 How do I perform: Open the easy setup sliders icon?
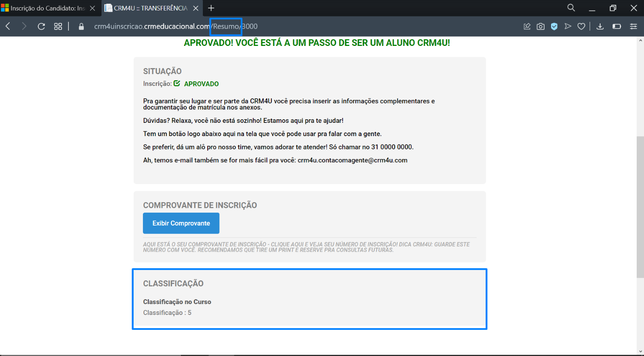pyautogui.click(x=634, y=27)
